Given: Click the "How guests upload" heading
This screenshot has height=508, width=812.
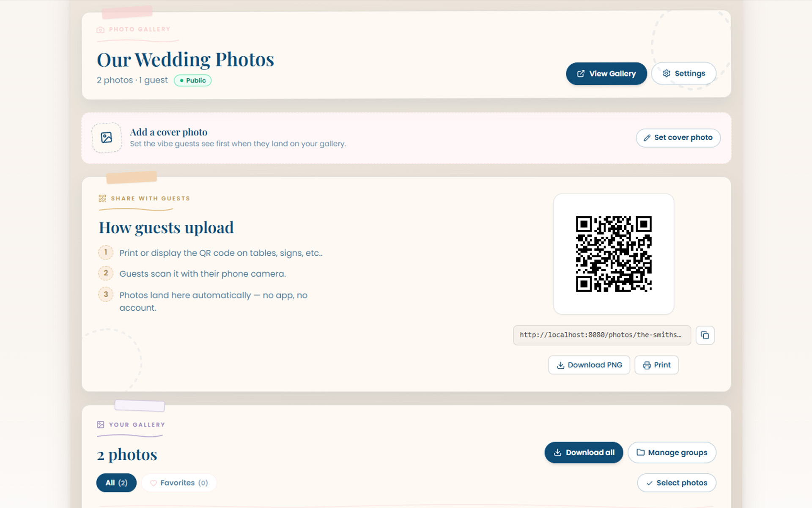Looking at the screenshot, I should [x=166, y=228].
